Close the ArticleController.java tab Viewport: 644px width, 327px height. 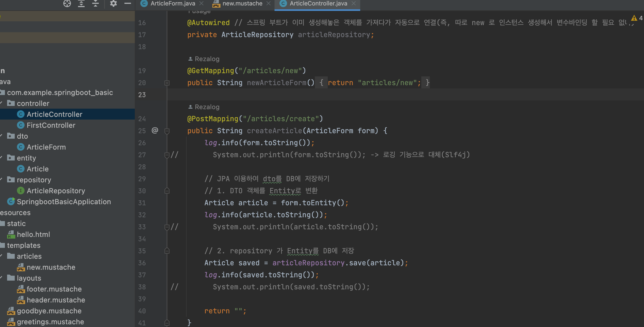point(354,3)
